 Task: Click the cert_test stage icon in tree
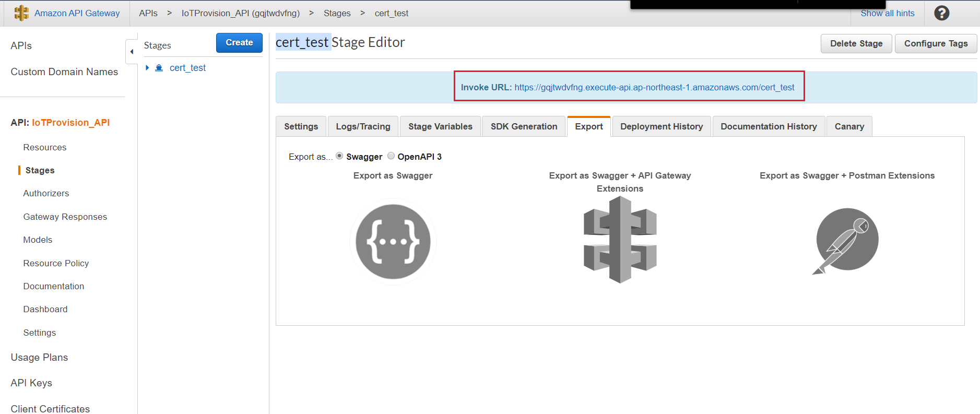click(159, 68)
